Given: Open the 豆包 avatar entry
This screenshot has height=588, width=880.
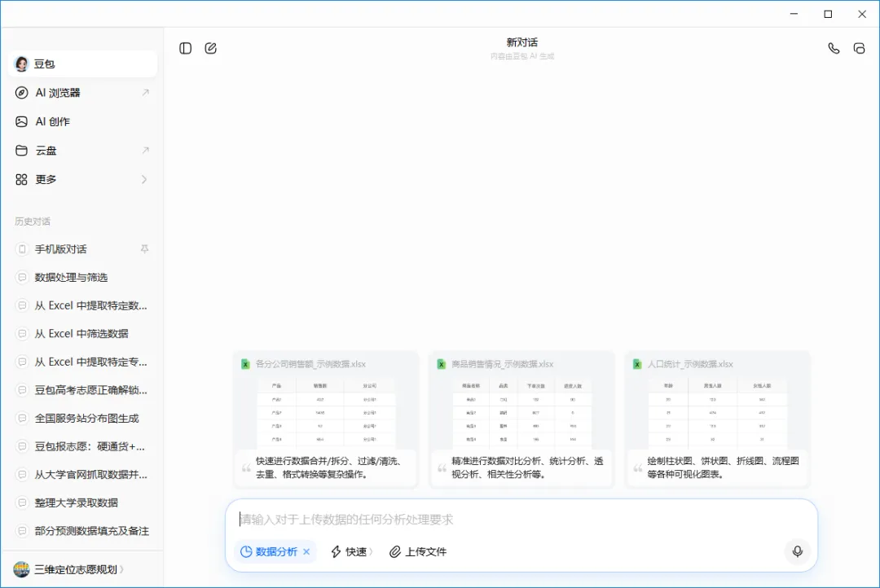Looking at the screenshot, I should pyautogui.click(x=83, y=64).
